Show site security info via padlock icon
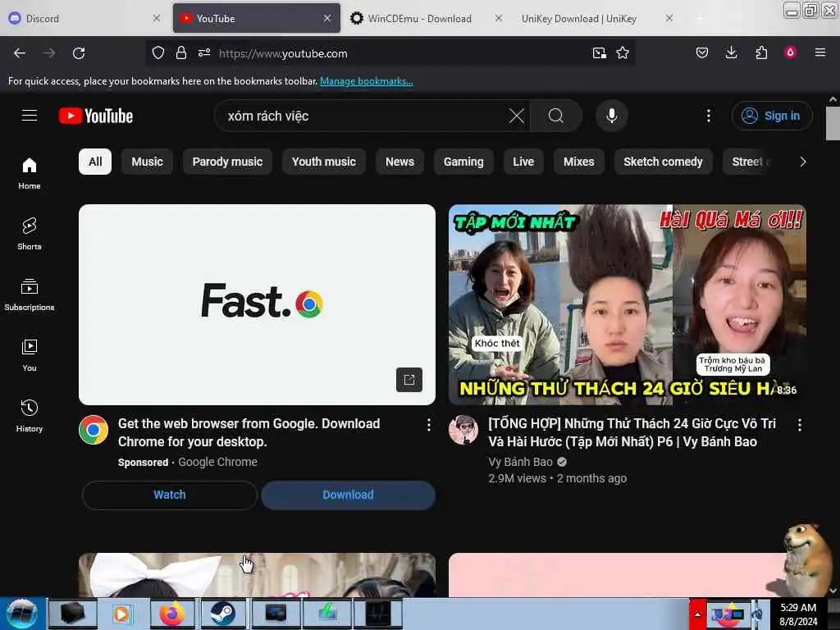 181,52
